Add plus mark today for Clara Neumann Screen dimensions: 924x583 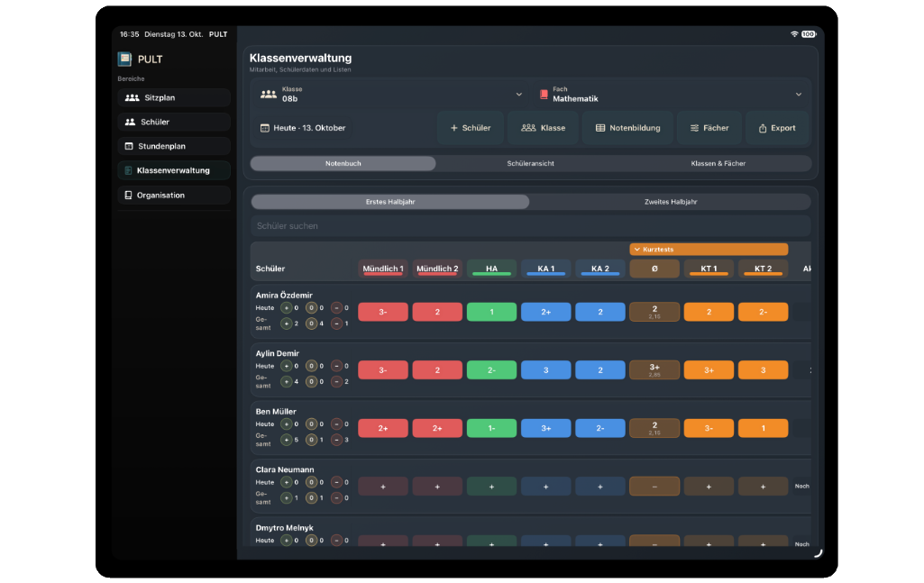287,482
